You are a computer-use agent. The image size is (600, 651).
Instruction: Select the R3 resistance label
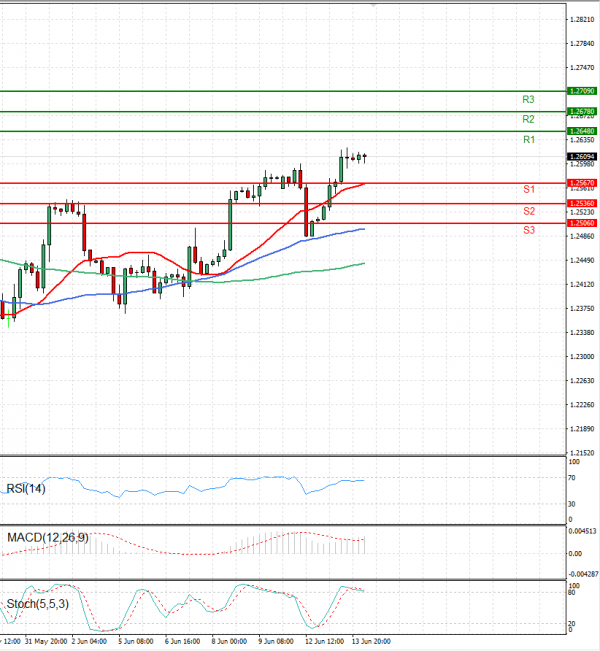528,100
